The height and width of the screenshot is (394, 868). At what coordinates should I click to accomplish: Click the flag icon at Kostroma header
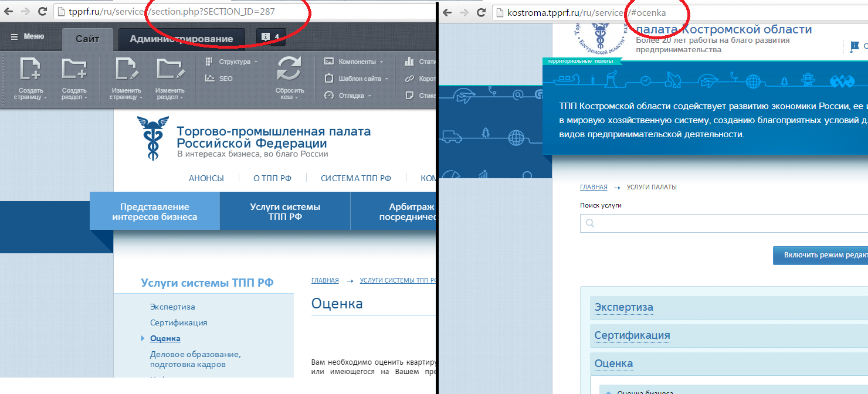(854, 46)
